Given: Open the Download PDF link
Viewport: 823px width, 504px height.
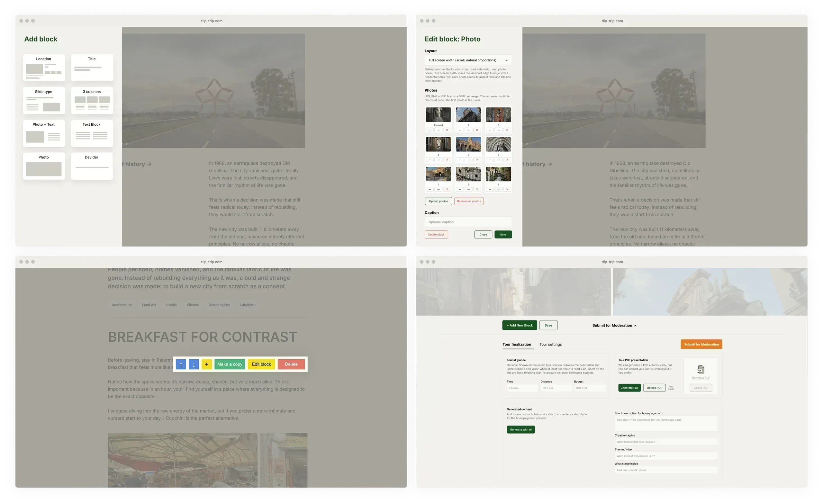Looking at the screenshot, I should [701, 378].
